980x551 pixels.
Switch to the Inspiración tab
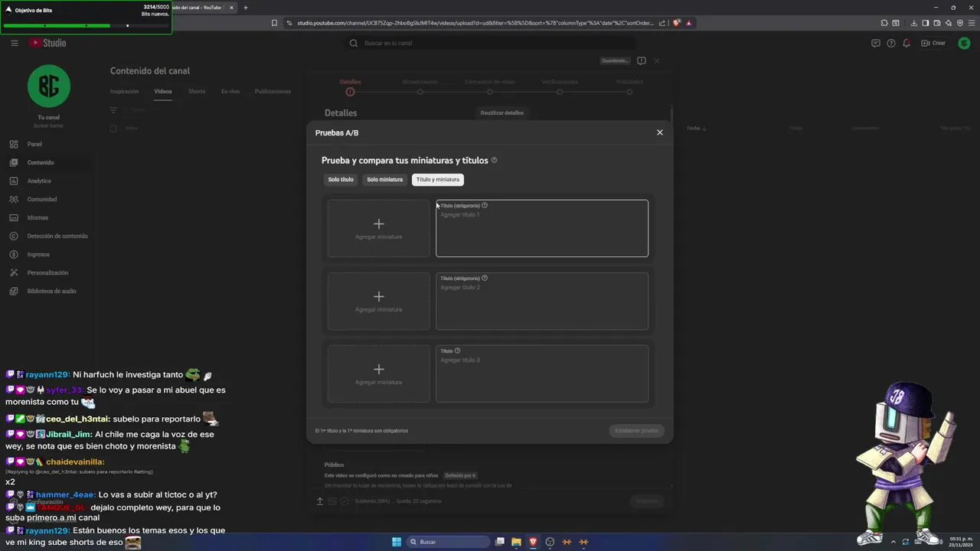[x=124, y=91]
